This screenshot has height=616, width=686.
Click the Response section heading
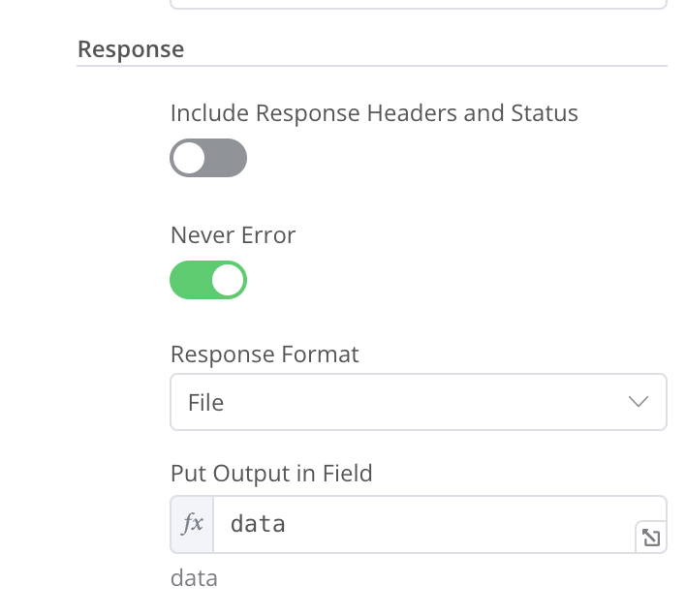[131, 48]
